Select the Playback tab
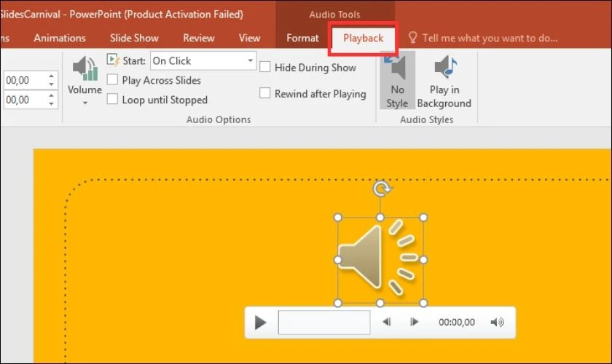 coord(363,38)
